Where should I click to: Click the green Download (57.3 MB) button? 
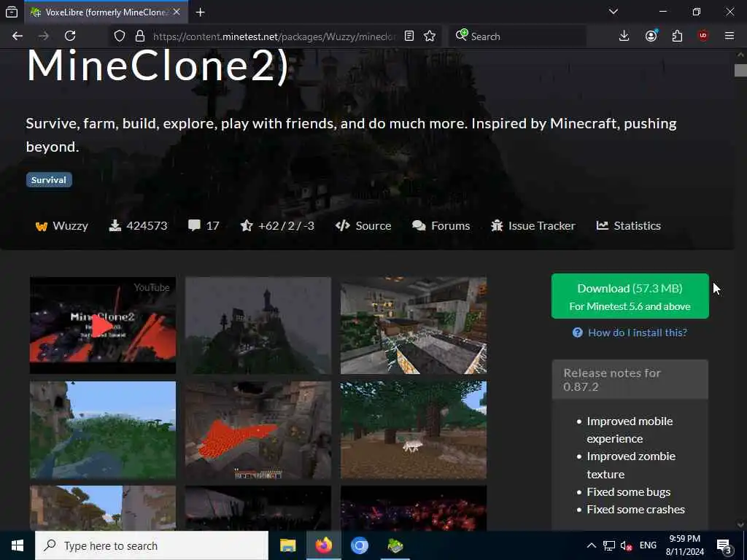[630, 296]
